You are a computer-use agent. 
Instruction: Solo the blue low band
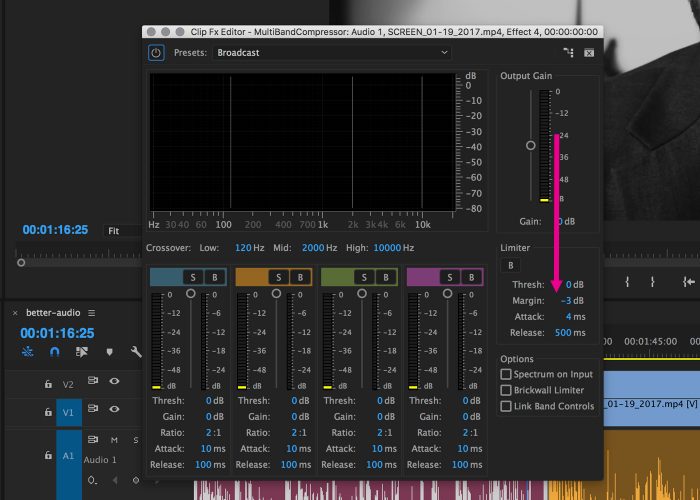tap(192, 276)
